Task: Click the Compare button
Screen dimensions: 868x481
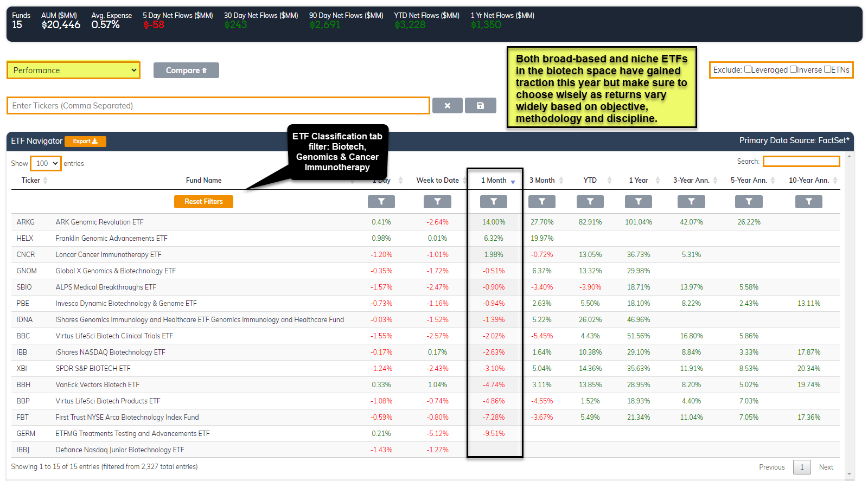Action: 186,70
